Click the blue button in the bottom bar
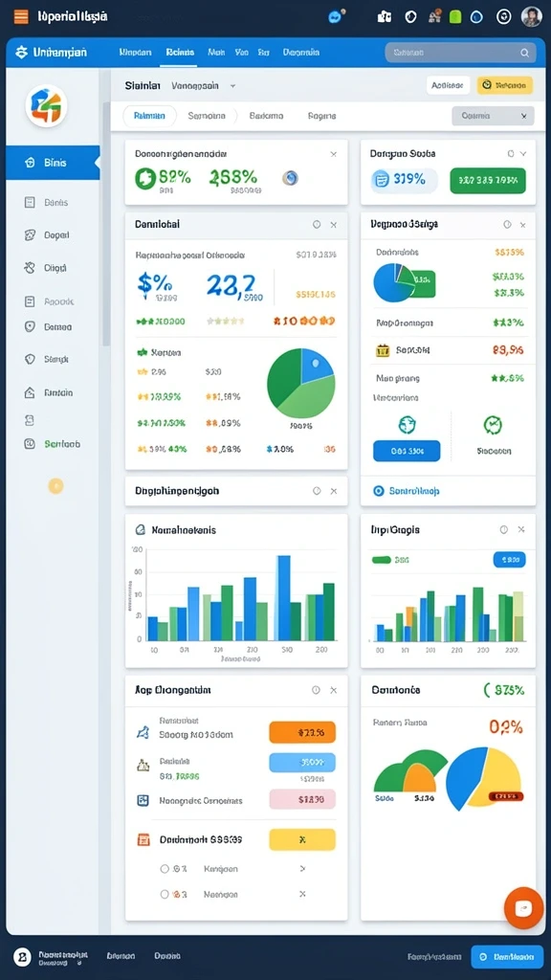Viewport: 551px width, 980px height. click(x=505, y=956)
